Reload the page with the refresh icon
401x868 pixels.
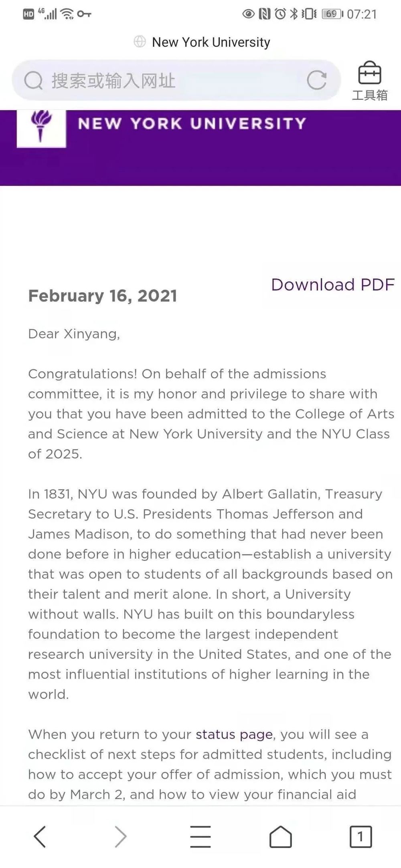[x=317, y=80]
